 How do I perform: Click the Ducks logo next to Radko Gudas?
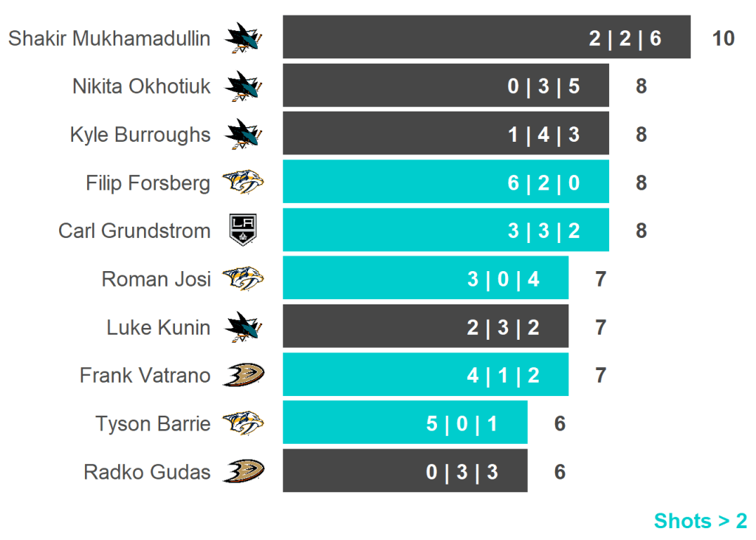pyautogui.click(x=244, y=471)
